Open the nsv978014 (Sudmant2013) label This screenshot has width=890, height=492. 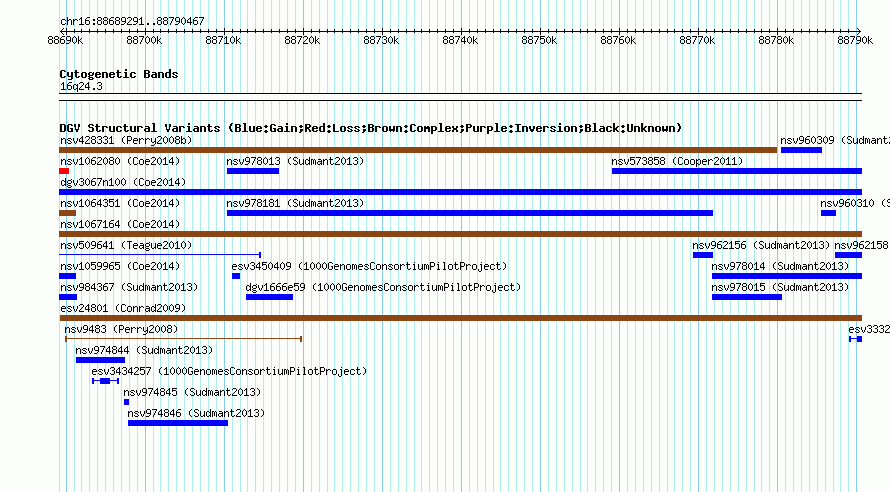pos(780,266)
